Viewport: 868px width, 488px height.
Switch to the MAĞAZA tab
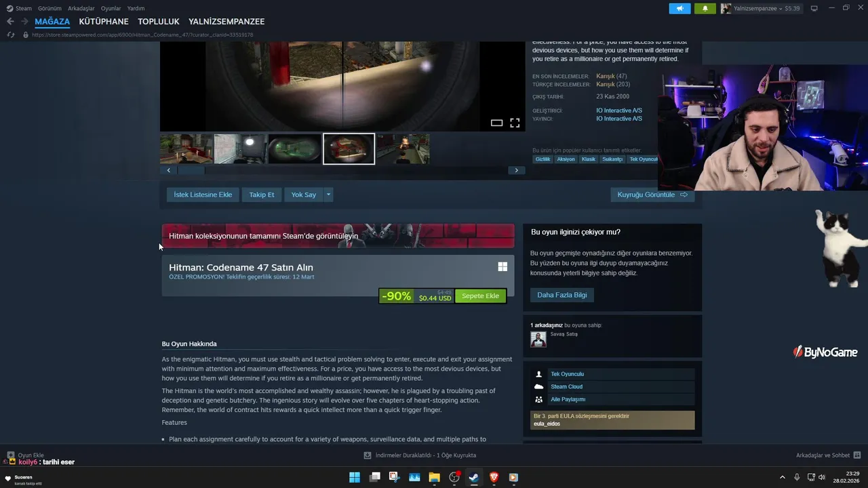pyautogui.click(x=52, y=22)
